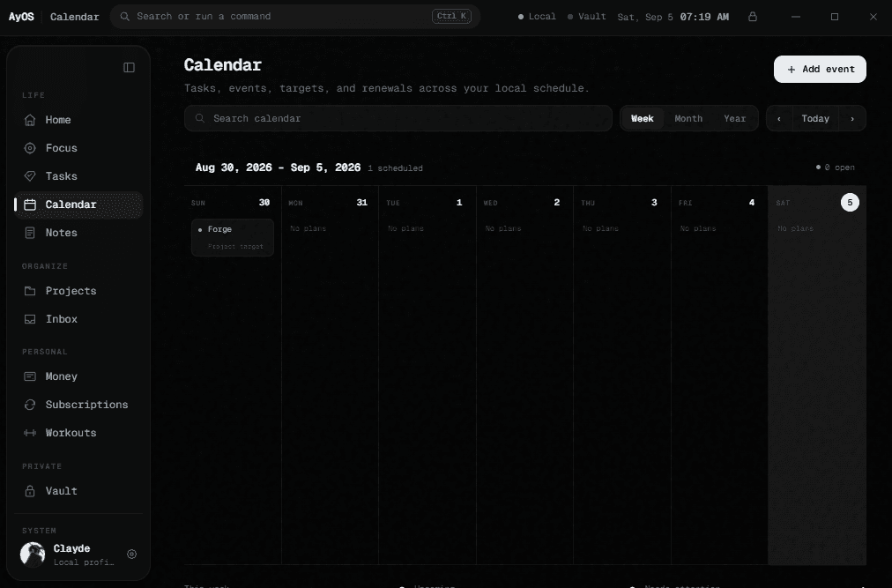Click the 1 scheduled label
This screenshot has width=892, height=588.
396,168
